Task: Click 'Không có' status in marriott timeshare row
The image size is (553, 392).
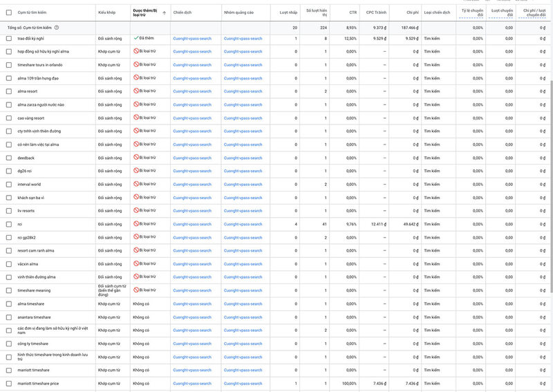Action: coord(141,370)
